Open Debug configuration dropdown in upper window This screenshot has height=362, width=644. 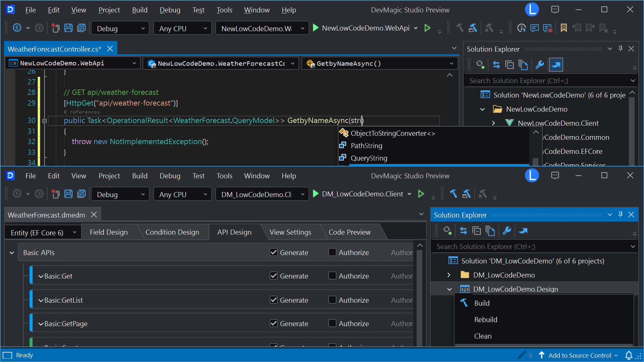tap(120, 28)
